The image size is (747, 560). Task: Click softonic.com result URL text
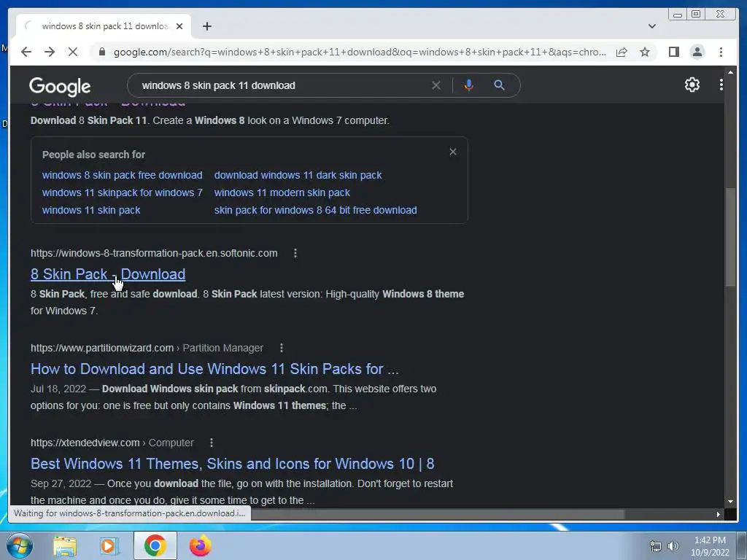coord(154,253)
